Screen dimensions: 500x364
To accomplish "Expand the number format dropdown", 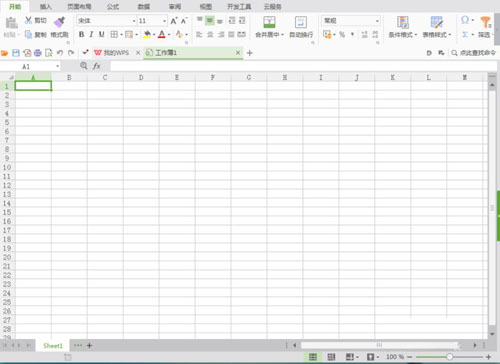I will pyautogui.click(x=377, y=21).
